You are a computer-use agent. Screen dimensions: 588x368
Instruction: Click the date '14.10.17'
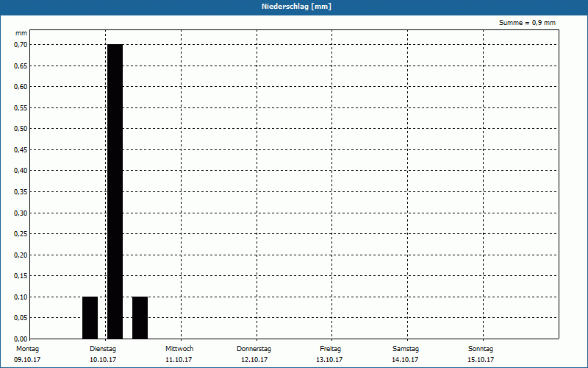tap(405, 360)
